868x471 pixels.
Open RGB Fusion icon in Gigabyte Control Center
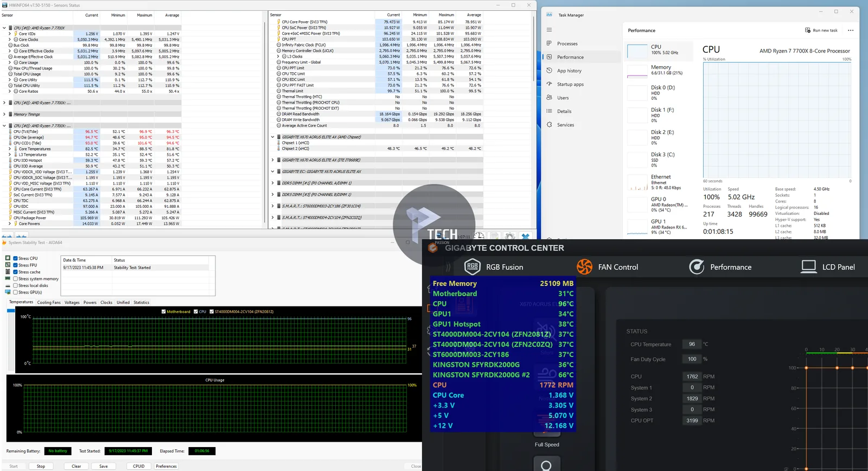[473, 266]
